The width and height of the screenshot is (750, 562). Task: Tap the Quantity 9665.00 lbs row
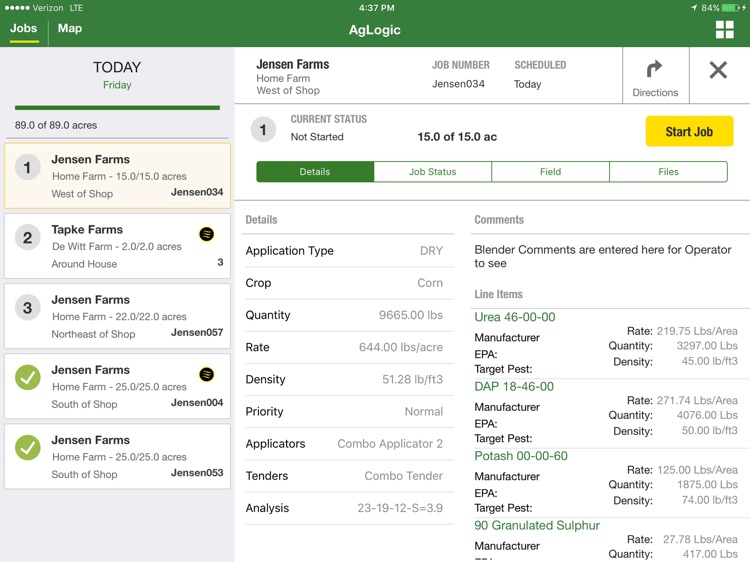348,315
